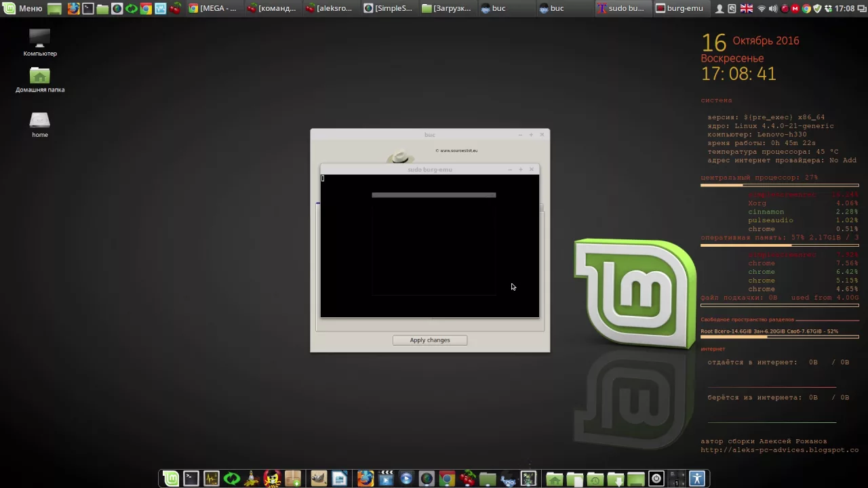The width and height of the screenshot is (868, 488).
Task: Launch the terminal from bottom dock
Action: (x=191, y=479)
